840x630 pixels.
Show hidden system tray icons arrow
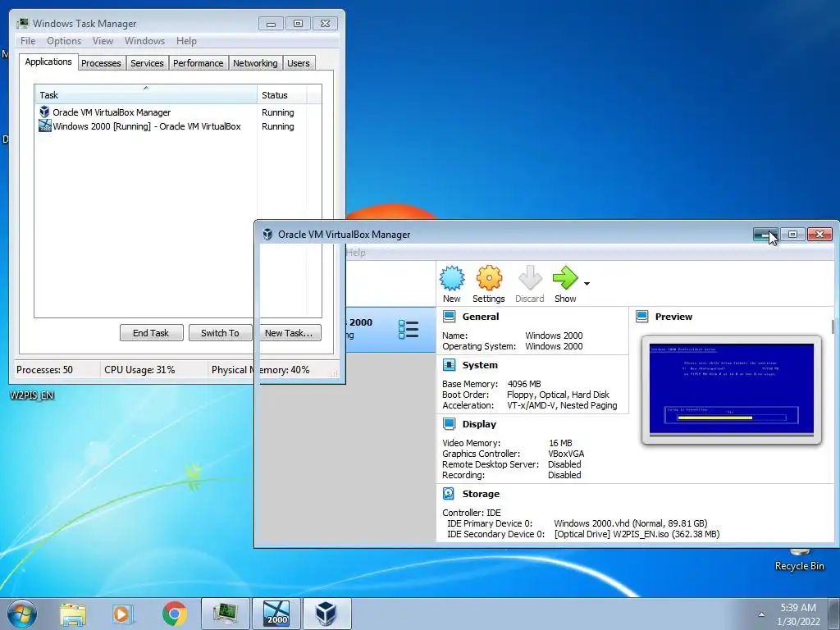761,614
